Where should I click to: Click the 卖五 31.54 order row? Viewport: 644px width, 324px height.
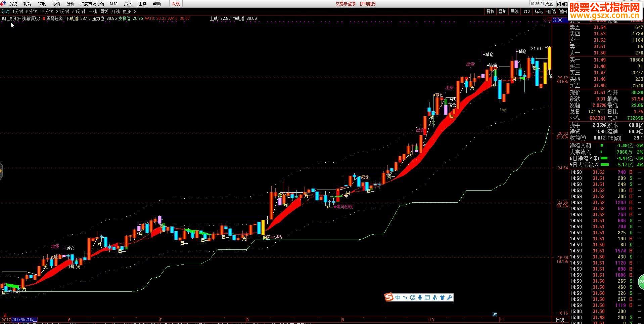(x=606, y=27)
